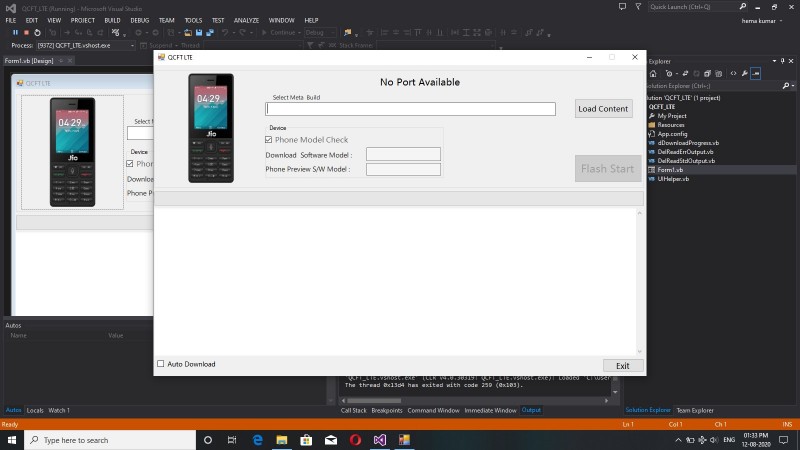
Task: Click the Undo toolbar icon
Action: 225,33
